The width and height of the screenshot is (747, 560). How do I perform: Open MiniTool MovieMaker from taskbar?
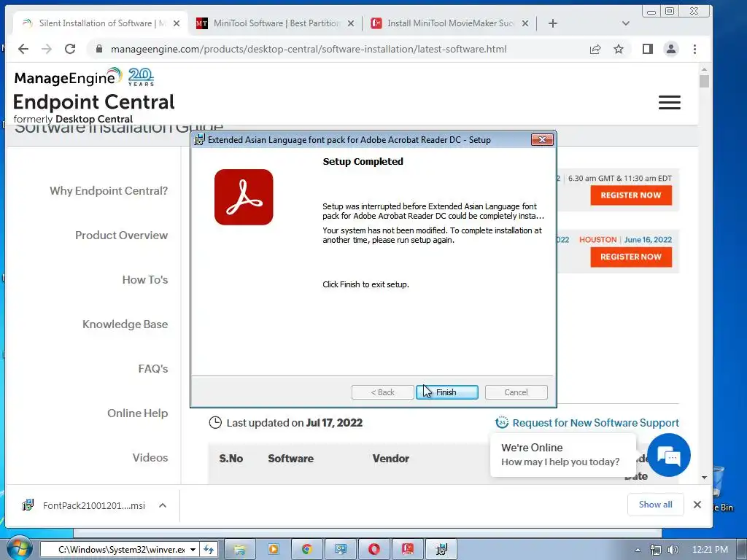408,550
